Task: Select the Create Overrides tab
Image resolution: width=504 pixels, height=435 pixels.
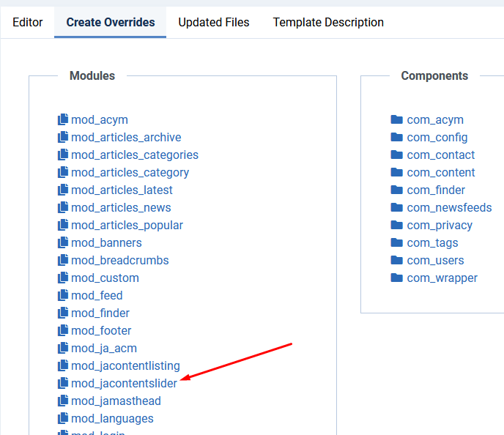Action: pyautogui.click(x=111, y=23)
